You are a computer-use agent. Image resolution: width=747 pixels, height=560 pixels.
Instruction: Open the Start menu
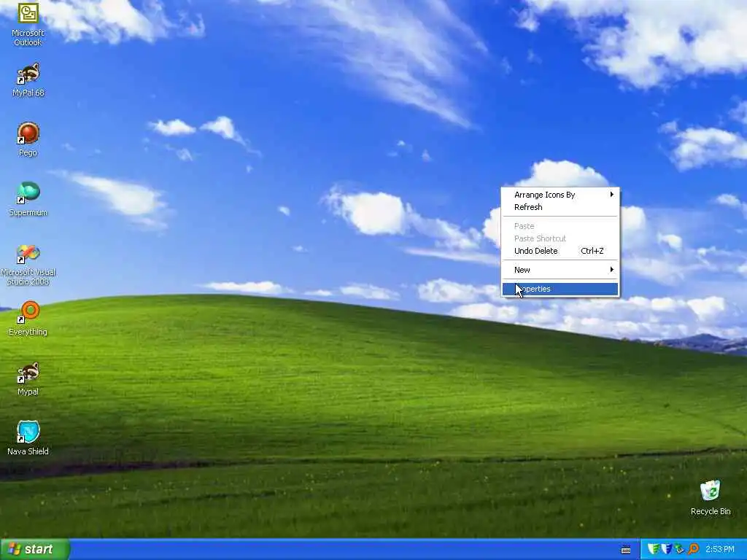pyautogui.click(x=35, y=549)
